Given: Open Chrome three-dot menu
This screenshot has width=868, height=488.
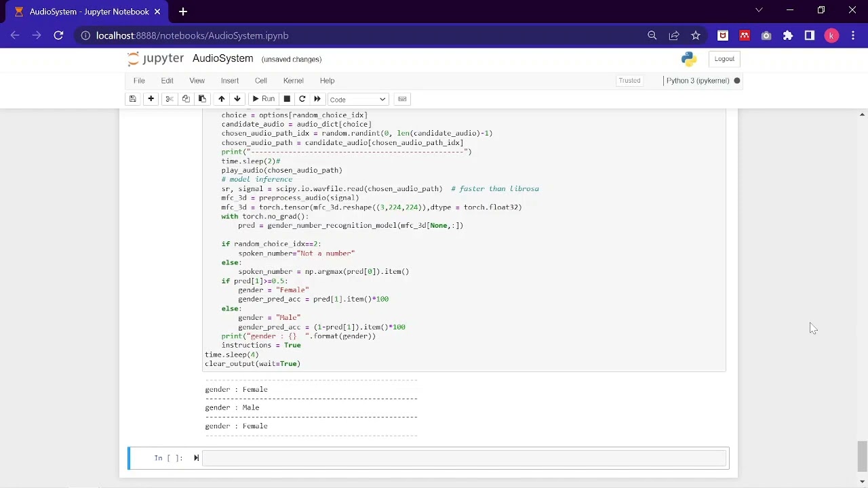Looking at the screenshot, I should 853,35.
